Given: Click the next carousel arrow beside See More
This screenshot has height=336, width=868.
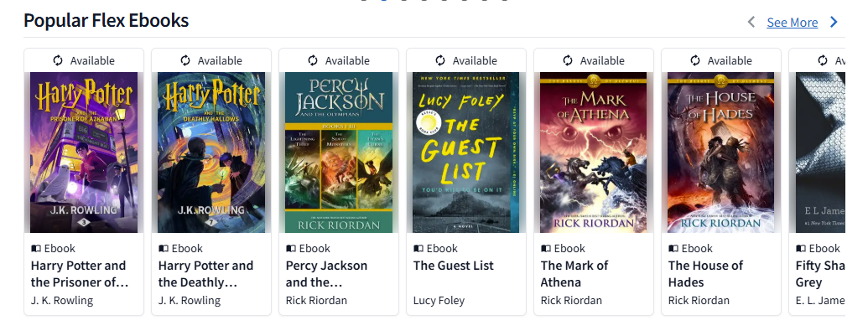Looking at the screenshot, I should [x=834, y=23].
